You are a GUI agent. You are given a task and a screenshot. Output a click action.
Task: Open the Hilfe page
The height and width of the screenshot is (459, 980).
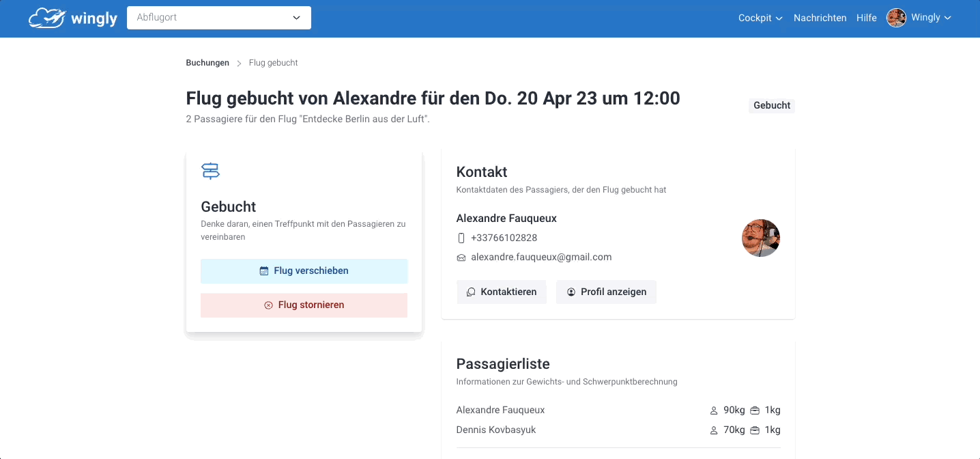tap(866, 18)
